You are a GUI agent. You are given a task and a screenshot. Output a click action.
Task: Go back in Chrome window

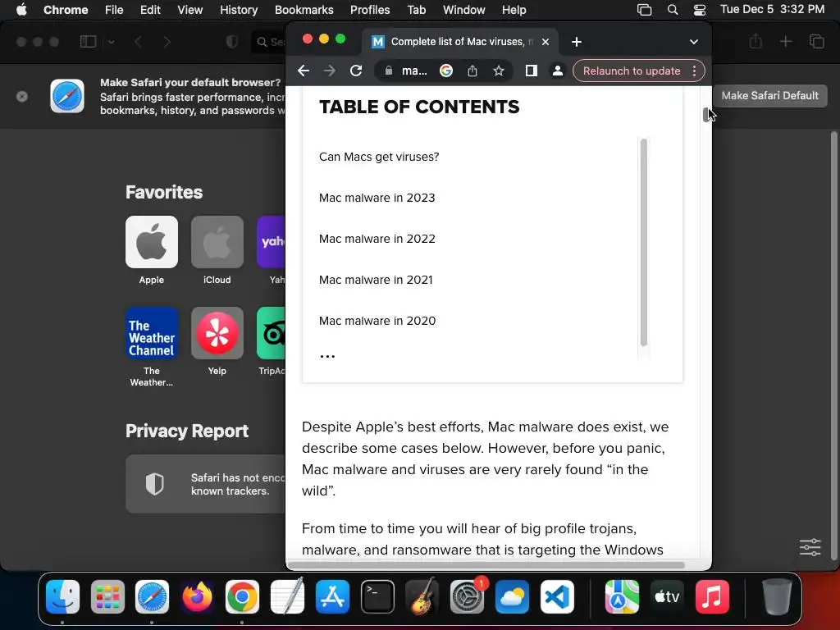coord(304,71)
